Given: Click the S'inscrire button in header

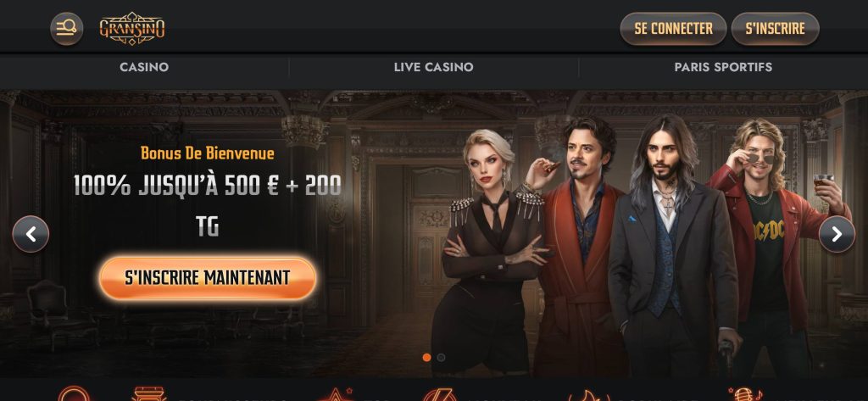Looking at the screenshot, I should (x=775, y=28).
